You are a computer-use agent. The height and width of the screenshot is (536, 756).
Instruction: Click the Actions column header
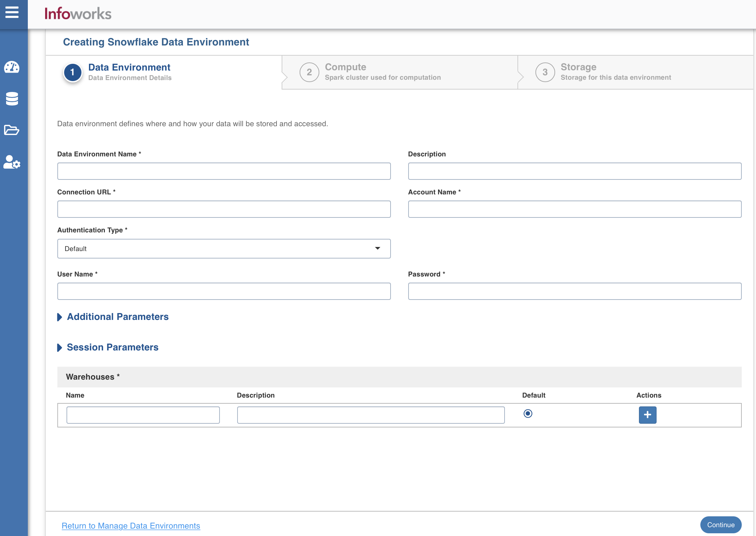[x=649, y=395]
